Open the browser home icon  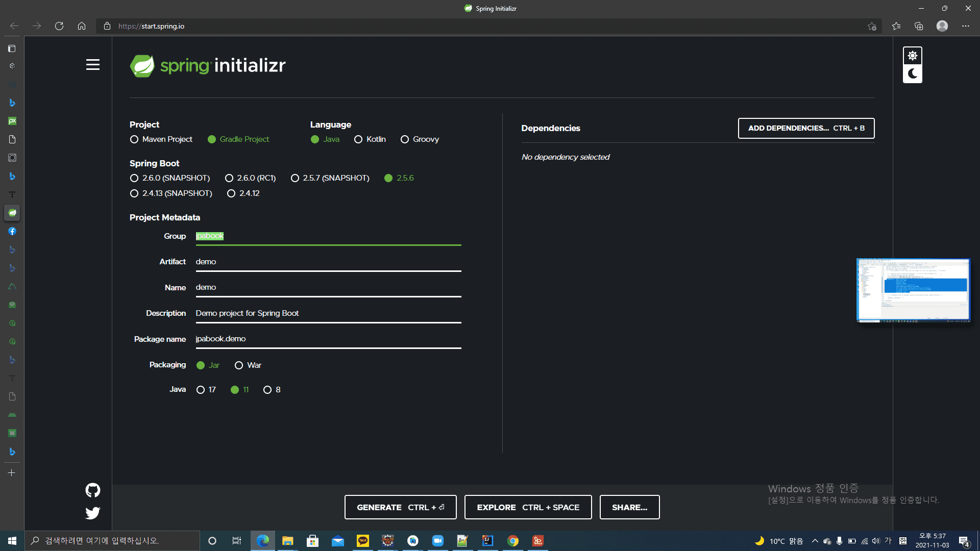click(x=82, y=26)
